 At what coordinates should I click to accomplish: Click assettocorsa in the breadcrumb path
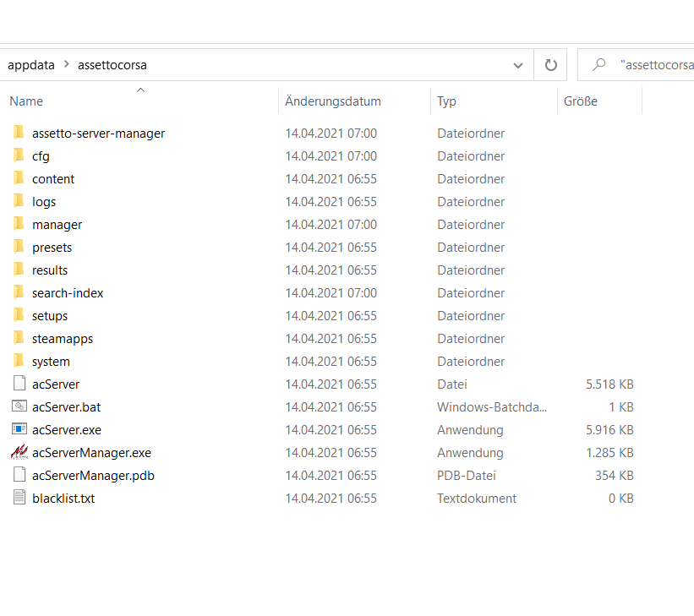(x=112, y=65)
